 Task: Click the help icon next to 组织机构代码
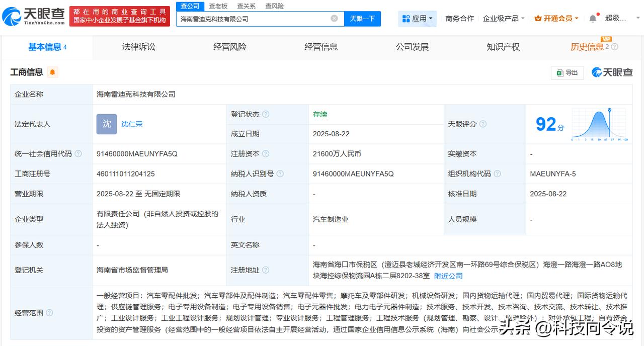pos(497,174)
